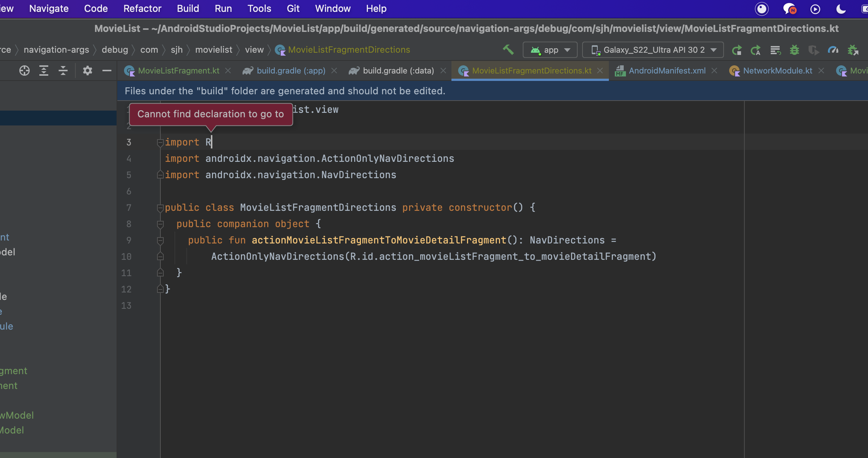868x458 pixels.
Task: Open the Window menu
Action: click(x=333, y=9)
